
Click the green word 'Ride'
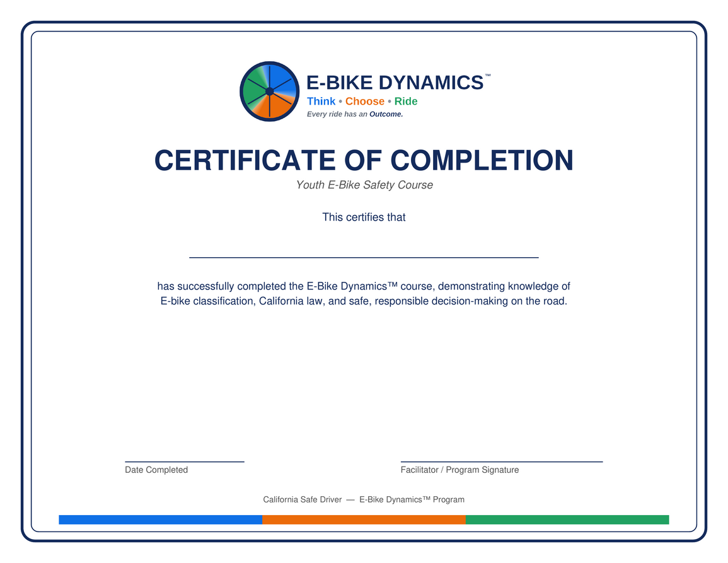coord(406,102)
